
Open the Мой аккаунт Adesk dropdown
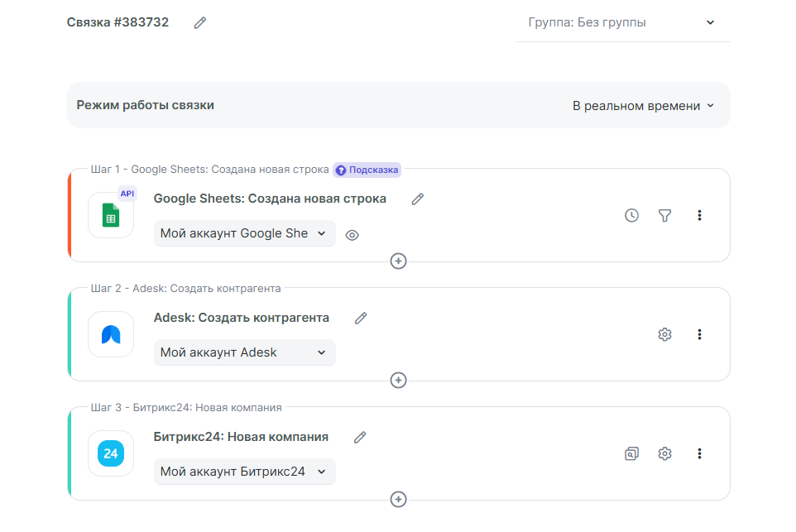pyautogui.click(x=244, y=352)
